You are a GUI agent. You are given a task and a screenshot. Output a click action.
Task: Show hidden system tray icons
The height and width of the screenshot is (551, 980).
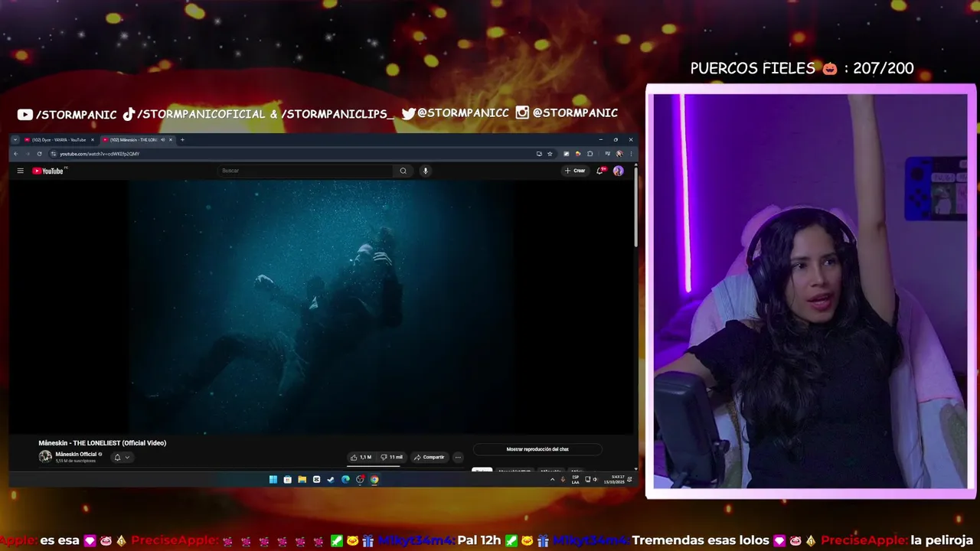[552, 480]
